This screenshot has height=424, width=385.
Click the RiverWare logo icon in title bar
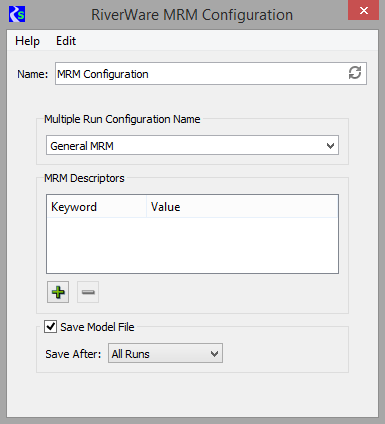click(17, 14)
